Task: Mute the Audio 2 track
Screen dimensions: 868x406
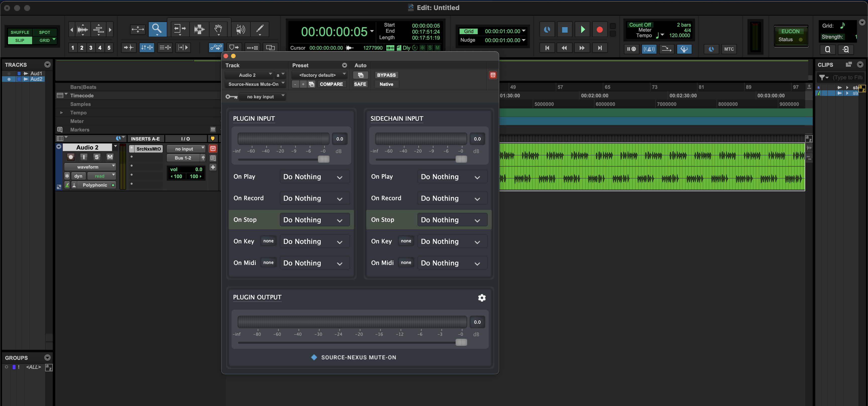Action: [x=110, y=157]
